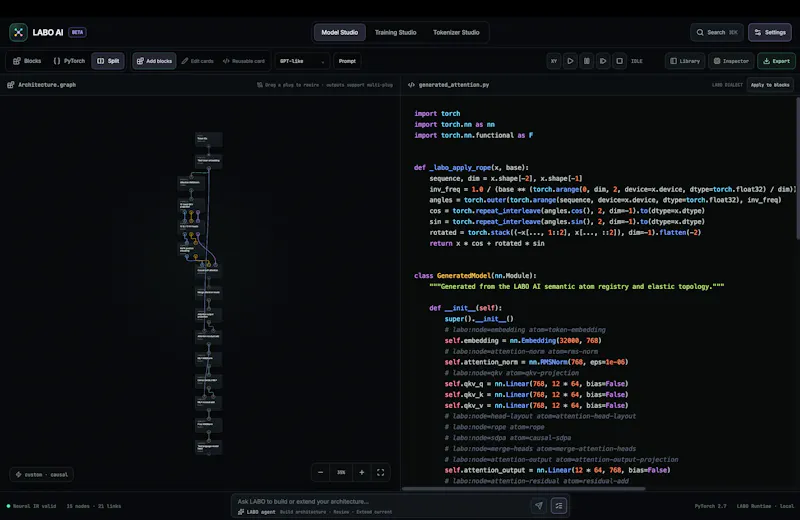The image size is (800, 520).
Task: Click the LABO agent label
Action: (260, 512)
